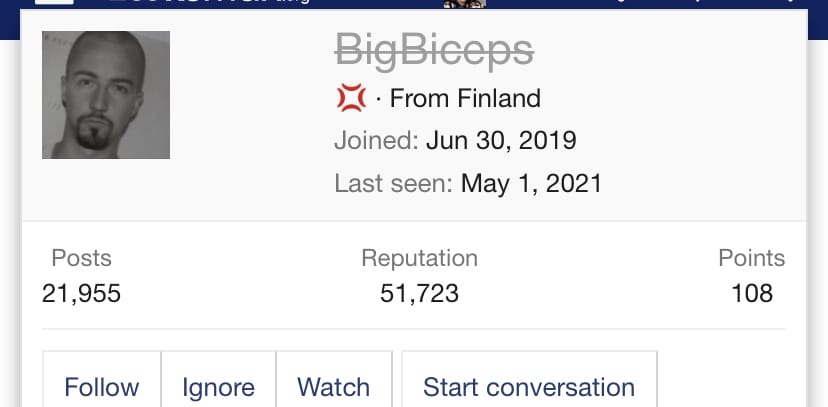The height and width of the screenshot is (407, 828).
Task: Click the Follow button
Action: pos(102,387)
